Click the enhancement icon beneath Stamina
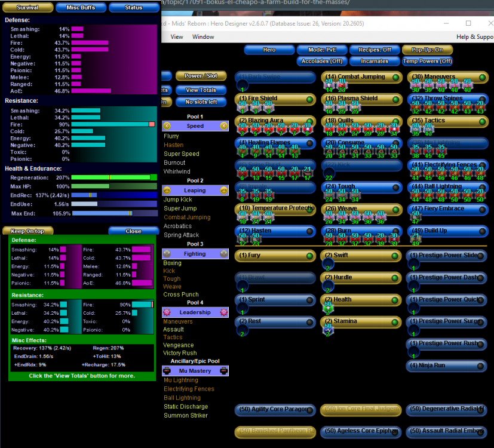 coord(328,329)
